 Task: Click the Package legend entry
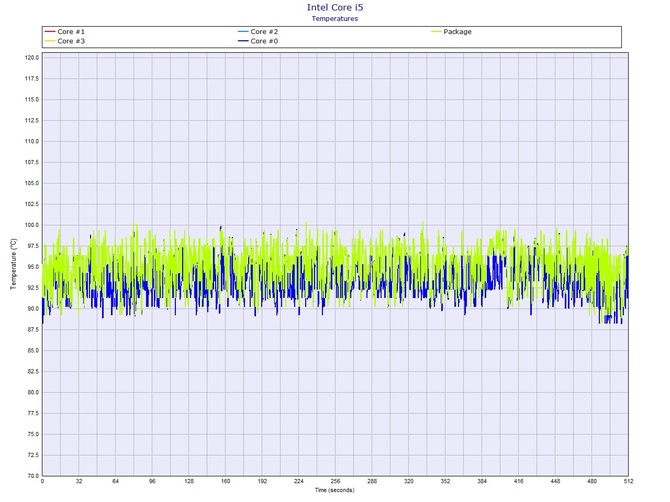tap(451, 32)
